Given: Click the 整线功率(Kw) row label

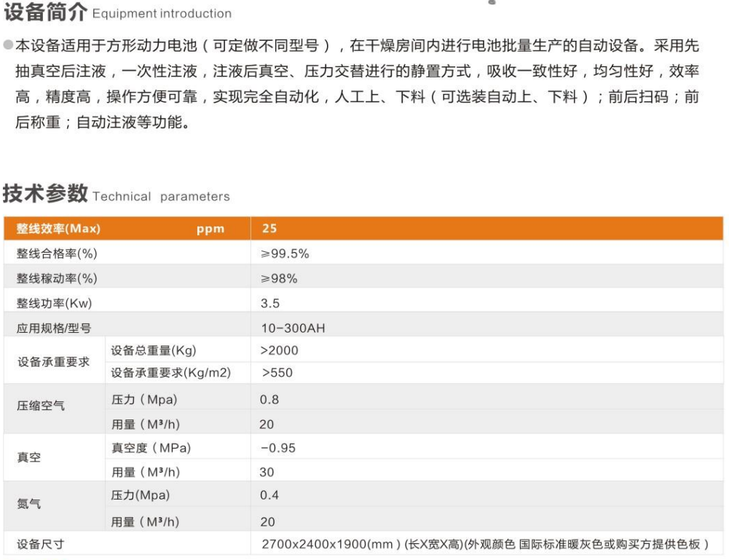Looking at the screenshot, I should 55,303.
